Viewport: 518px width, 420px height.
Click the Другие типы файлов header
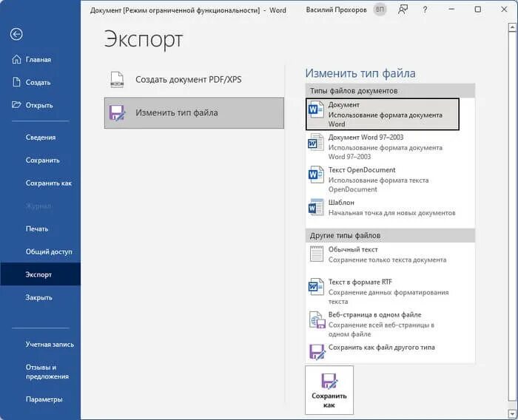[390, 236]
